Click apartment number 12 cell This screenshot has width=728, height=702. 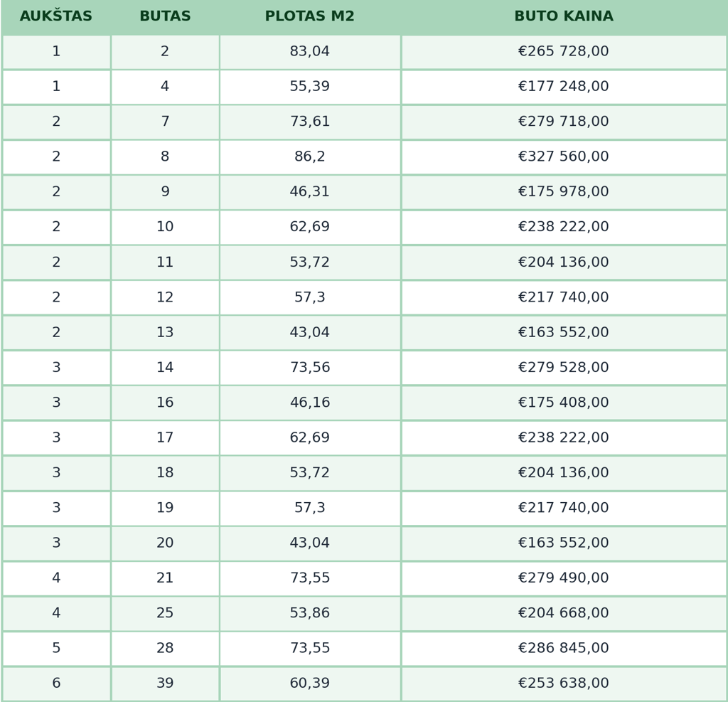[x=165, y=297]
